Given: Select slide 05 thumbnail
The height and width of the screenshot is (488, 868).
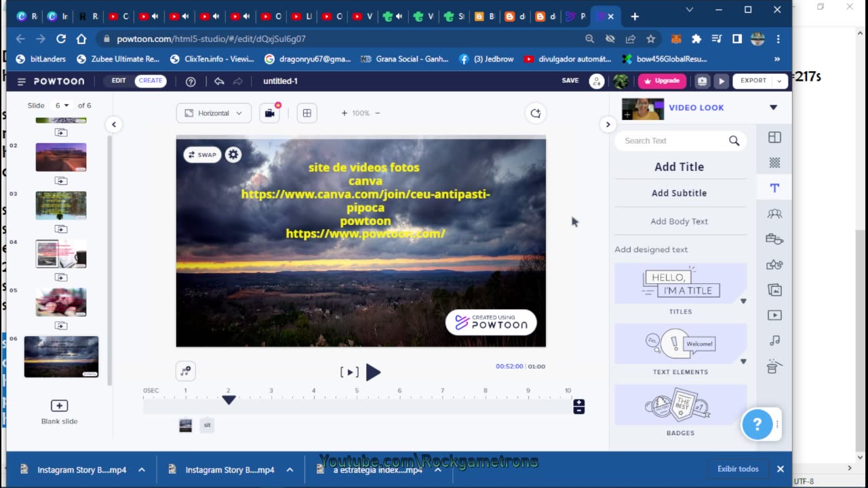Looking at the screenshot, I should [61, 302].
